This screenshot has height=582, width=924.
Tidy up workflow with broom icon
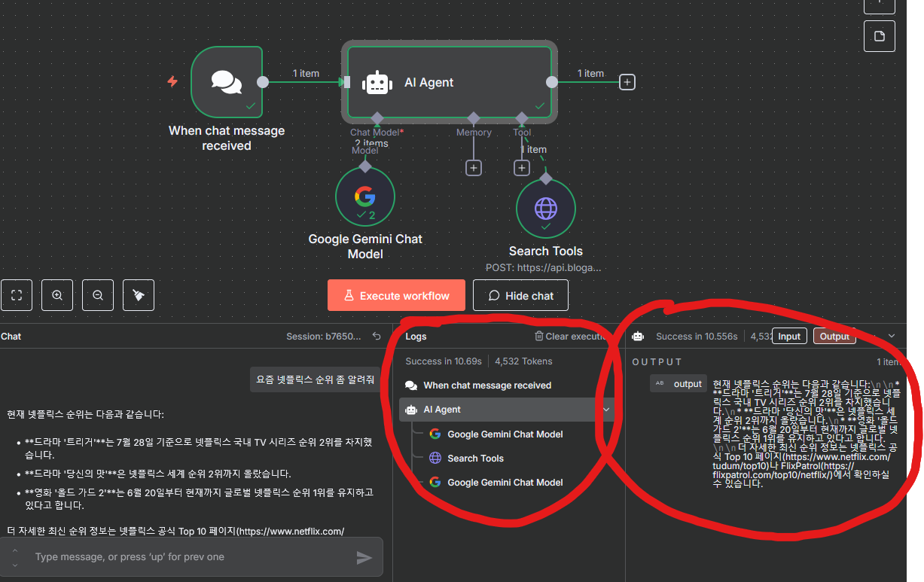[139, 295]
